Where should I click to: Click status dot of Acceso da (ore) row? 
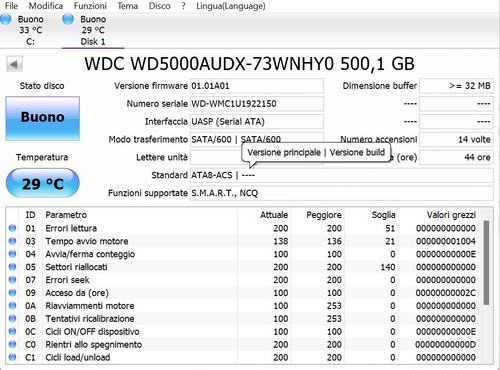tap(12, 293)
